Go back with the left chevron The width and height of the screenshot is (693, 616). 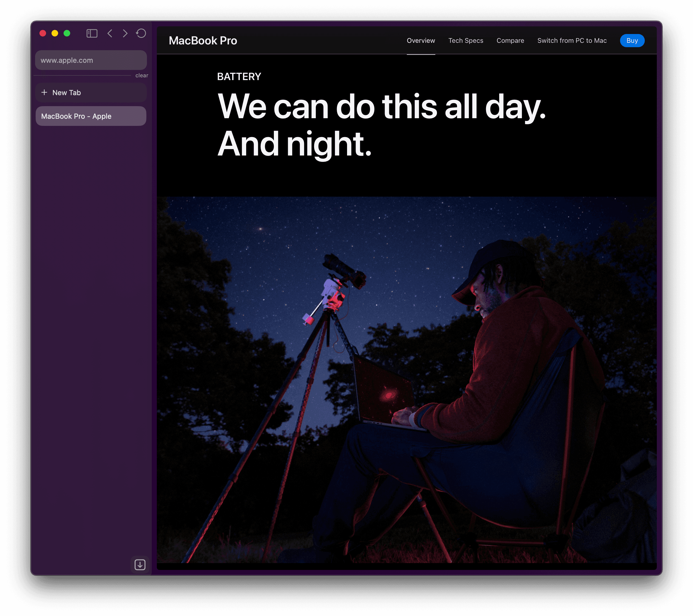(x=110, y=33)
